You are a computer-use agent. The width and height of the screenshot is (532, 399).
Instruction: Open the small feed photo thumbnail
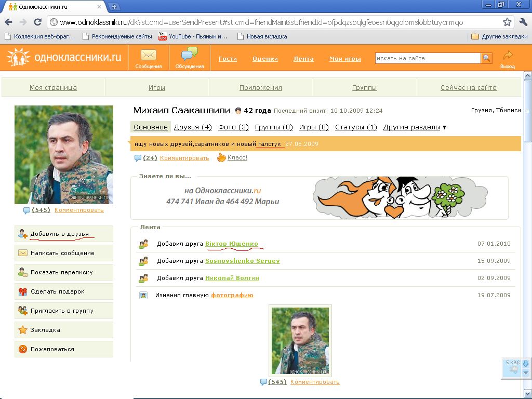tap(300, 341)
